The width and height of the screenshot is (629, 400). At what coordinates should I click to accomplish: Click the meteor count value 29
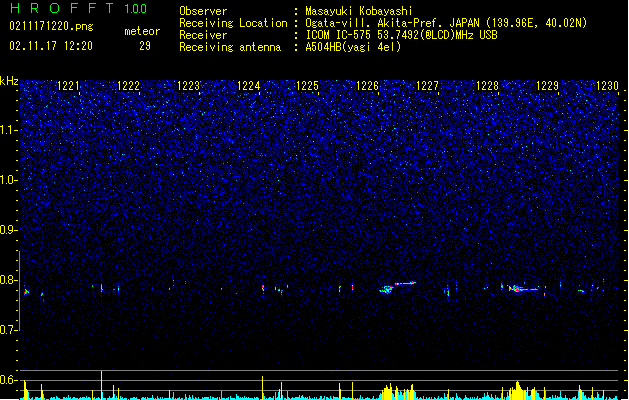tap(145, 46)
